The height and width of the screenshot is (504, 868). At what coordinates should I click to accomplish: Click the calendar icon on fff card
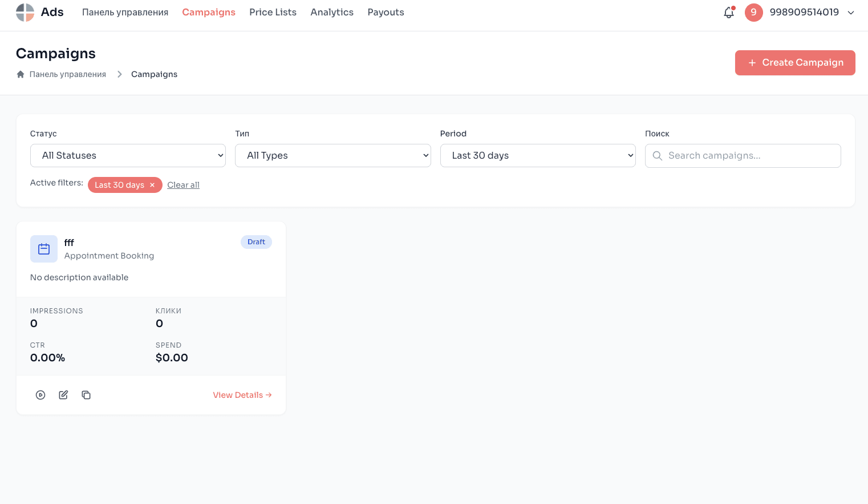[x=44, y=249]
